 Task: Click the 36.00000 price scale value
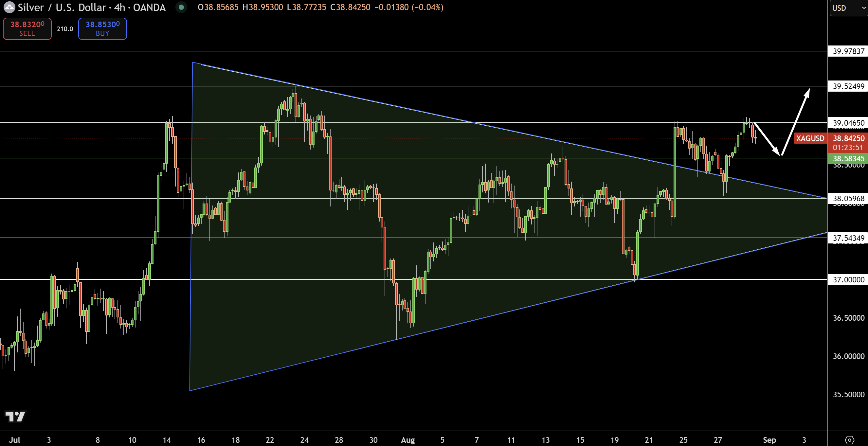(x=848, y=356)
